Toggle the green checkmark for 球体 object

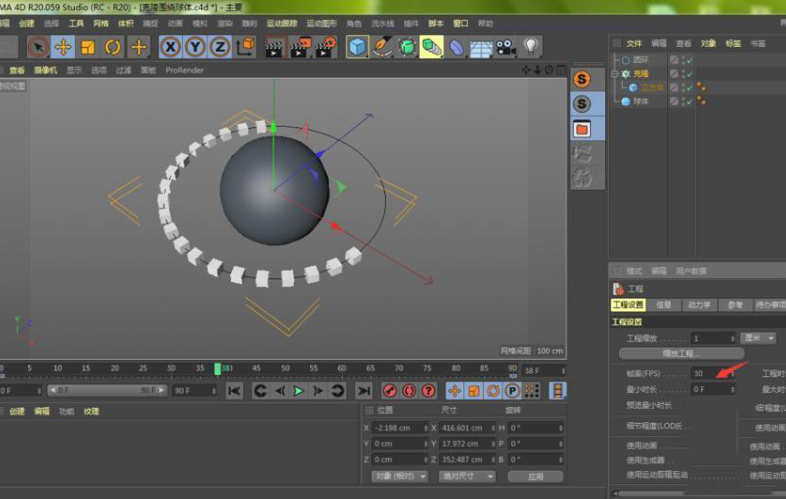[687, 101]
